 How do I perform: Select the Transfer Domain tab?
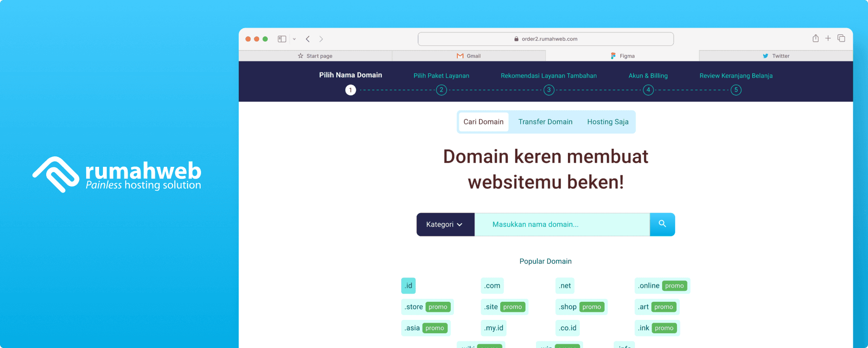click(545, 122)
